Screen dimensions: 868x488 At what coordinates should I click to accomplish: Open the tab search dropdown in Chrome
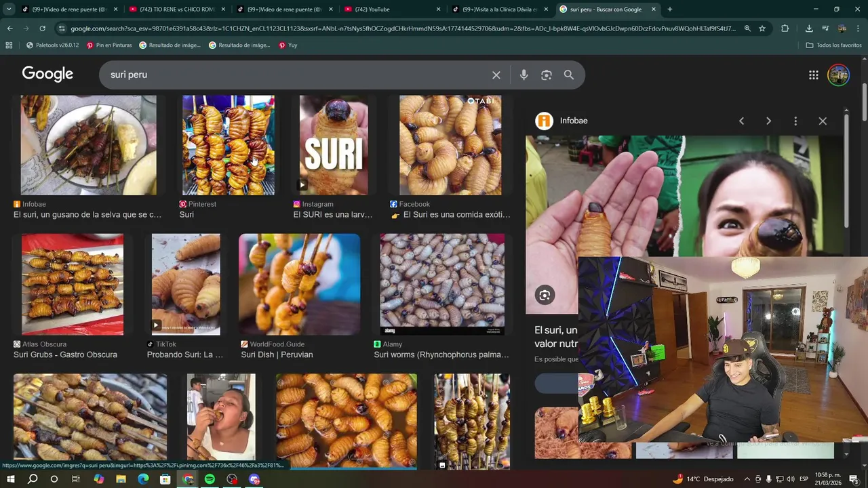pos(9,9)
